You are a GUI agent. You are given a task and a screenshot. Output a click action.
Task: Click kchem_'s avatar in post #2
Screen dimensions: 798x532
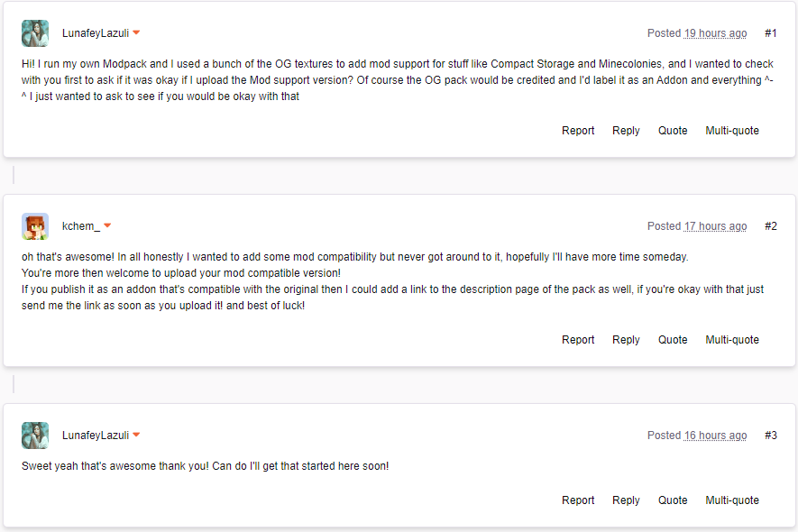point(35,226)
